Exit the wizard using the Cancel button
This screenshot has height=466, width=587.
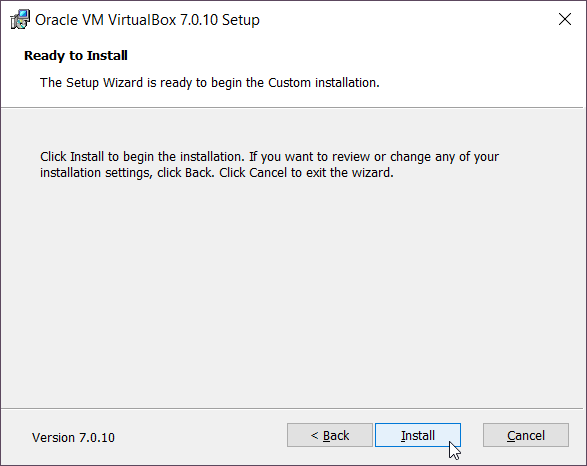526,435
